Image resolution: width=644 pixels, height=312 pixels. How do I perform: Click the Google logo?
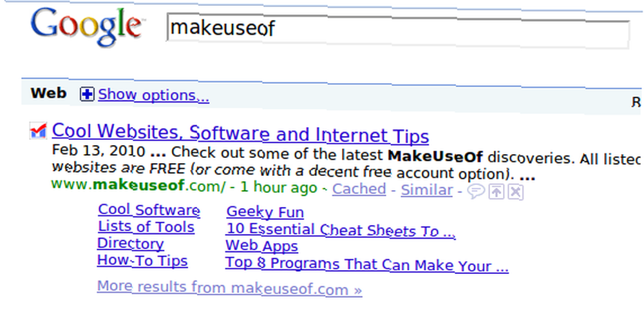click(x=86, y=26)
